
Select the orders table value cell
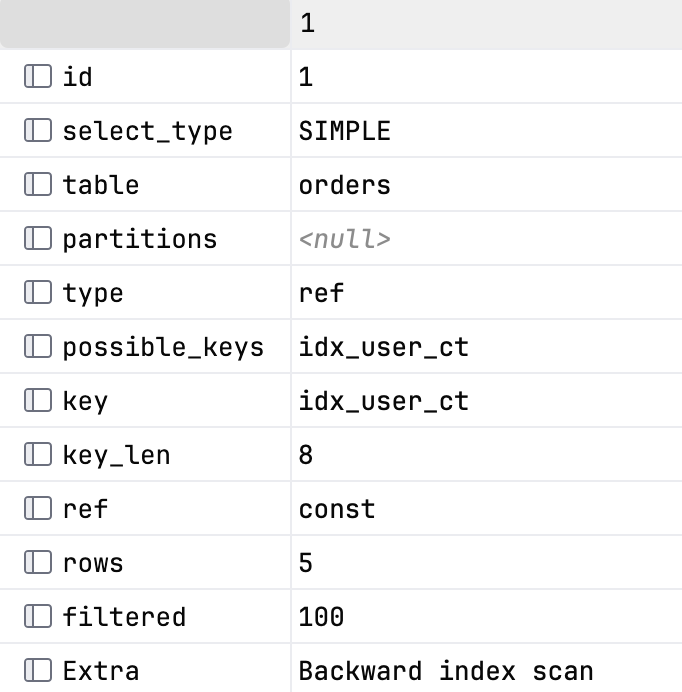point(486,184)
